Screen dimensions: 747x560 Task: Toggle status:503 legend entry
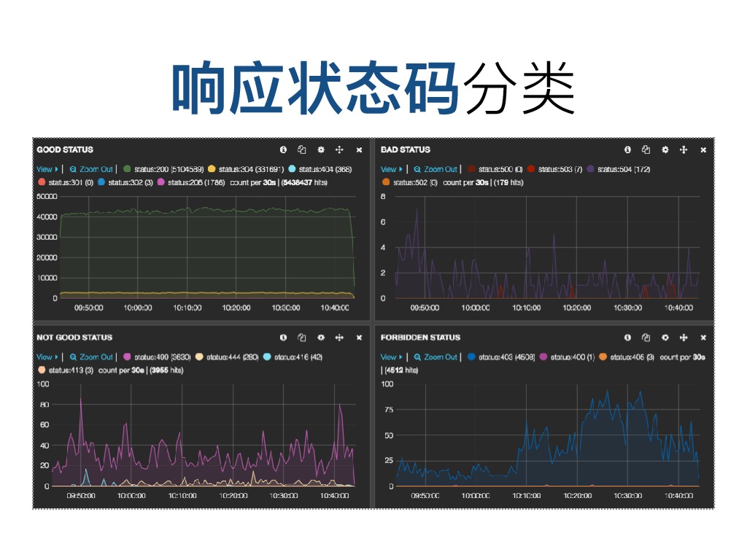(555, 169)
